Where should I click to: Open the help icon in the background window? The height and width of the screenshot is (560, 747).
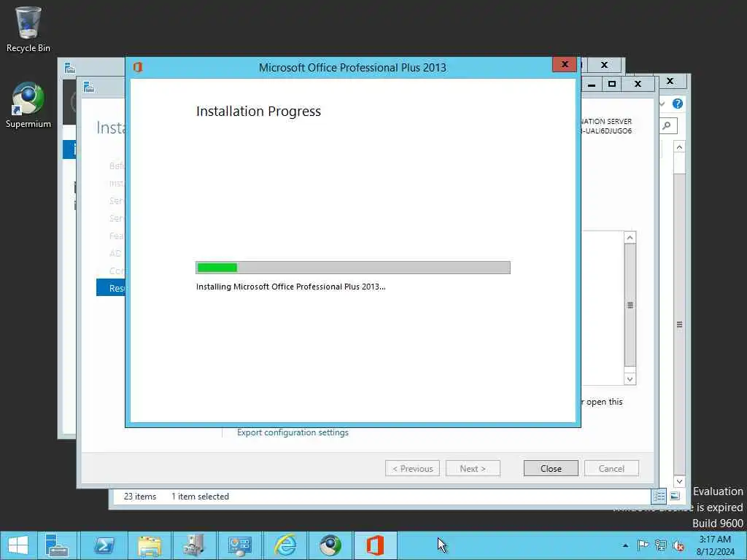[x=678, y=104]
